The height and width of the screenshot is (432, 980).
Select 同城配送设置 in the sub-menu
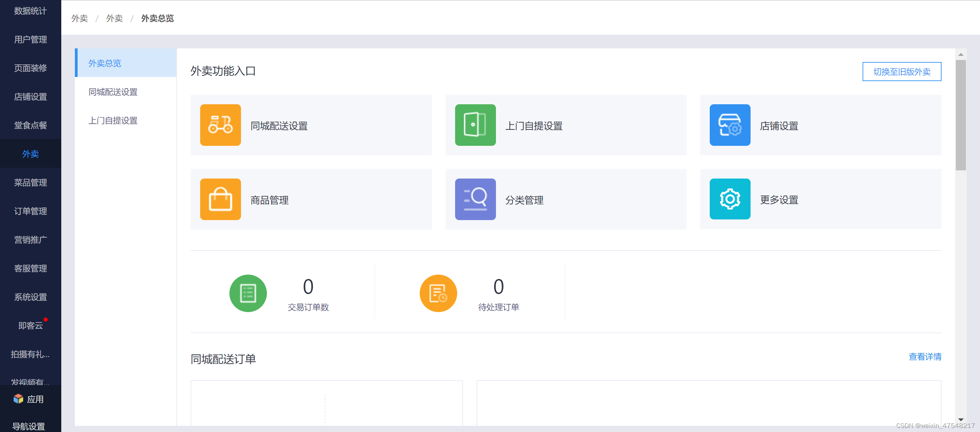[x=113, y=92]
